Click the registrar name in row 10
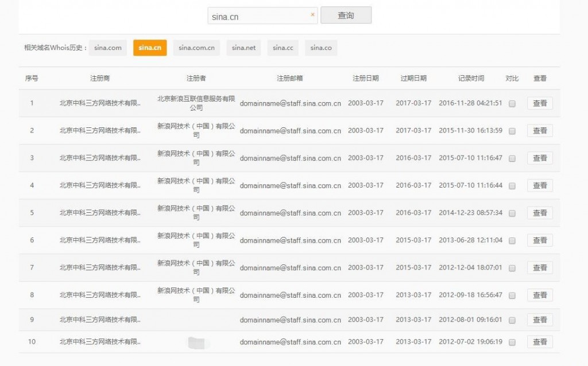Image resolution: width=588 pixels, height=366 pixels. click(x=100, y=342)
